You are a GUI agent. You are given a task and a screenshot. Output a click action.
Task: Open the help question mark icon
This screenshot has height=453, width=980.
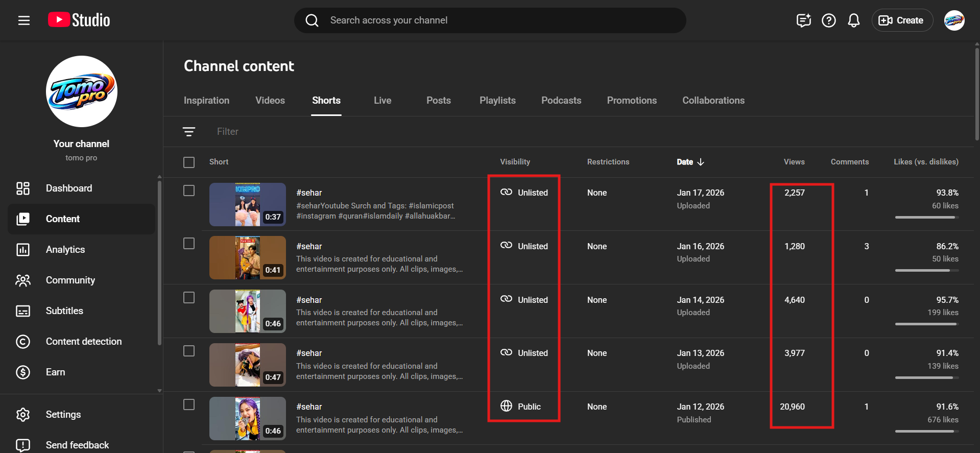pyautogui.click(x=828, y=20)
